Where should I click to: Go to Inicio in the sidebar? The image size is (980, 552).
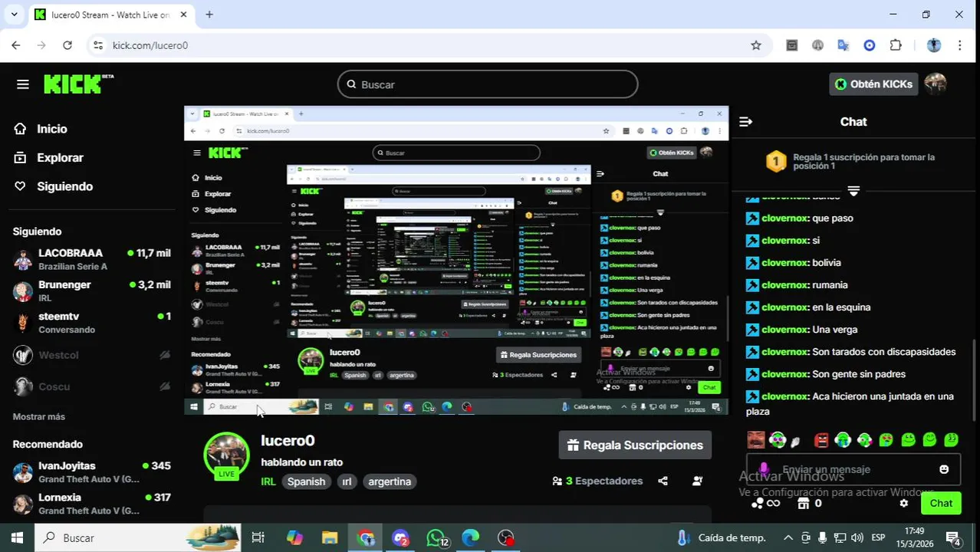[51, 129]
